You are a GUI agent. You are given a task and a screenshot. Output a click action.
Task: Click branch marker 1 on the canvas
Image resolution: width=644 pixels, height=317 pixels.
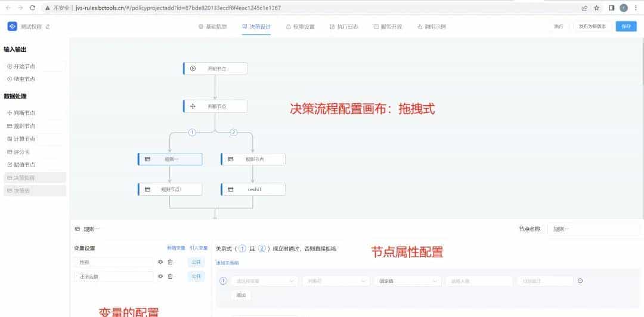pos(192,133)
